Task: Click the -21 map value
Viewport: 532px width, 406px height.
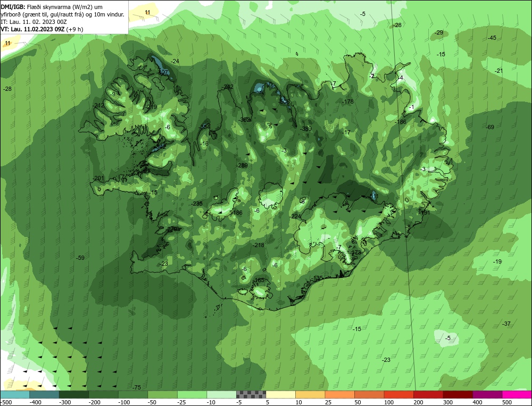Action: pos(499,71)
